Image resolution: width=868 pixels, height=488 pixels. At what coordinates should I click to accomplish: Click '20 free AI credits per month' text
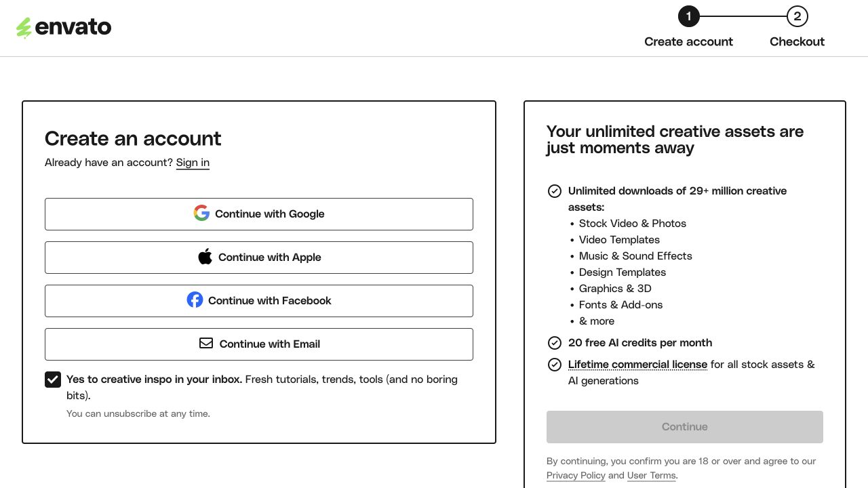(x=640, y=343)
